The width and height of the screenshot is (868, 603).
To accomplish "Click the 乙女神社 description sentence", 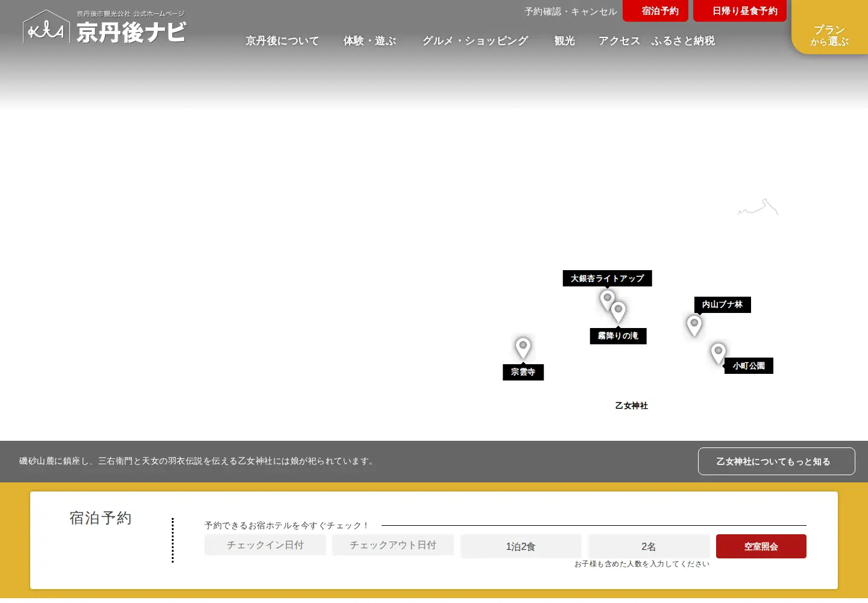I will pyautogui.click(x=198, y=461).
